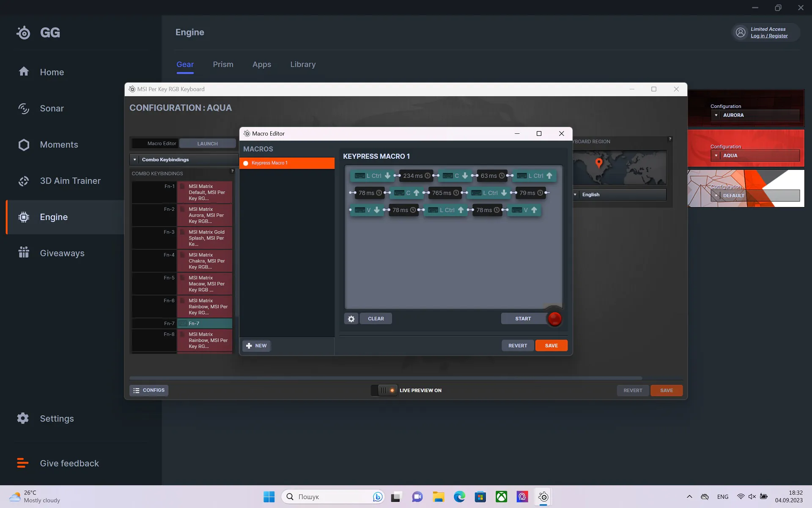Click CLEAR in the Macro Editor

pos(376,319)
